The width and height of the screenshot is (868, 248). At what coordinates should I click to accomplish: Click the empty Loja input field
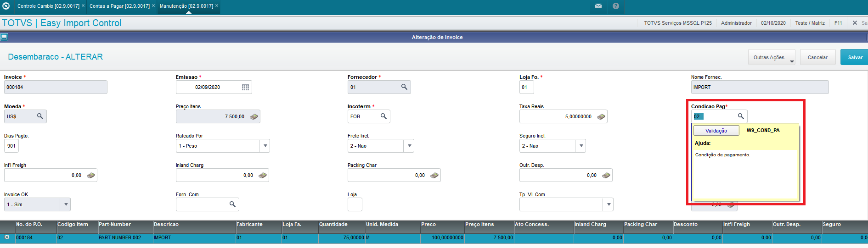(355, 204)
